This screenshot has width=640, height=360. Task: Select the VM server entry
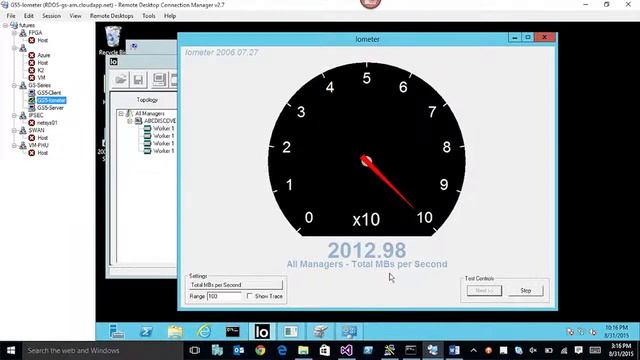(41, 78)
